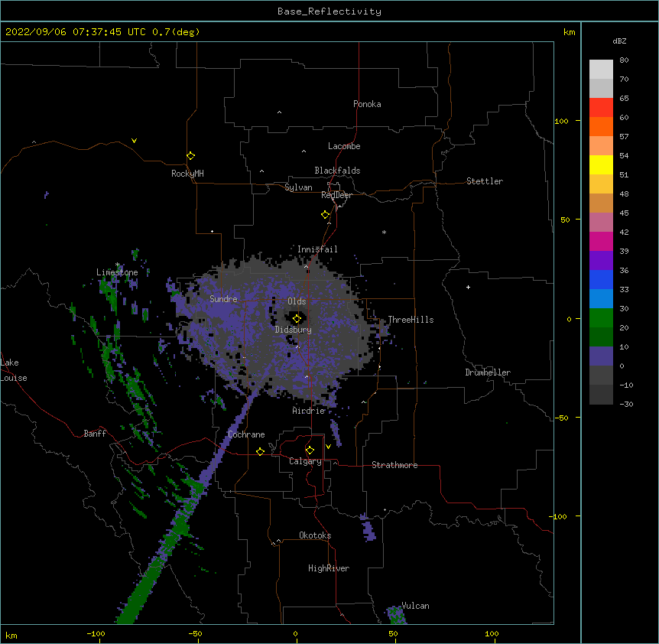Click the dBZ legend heading
Image resolution: width=659 pixels, height=644 pixels.
click(619, 41)
